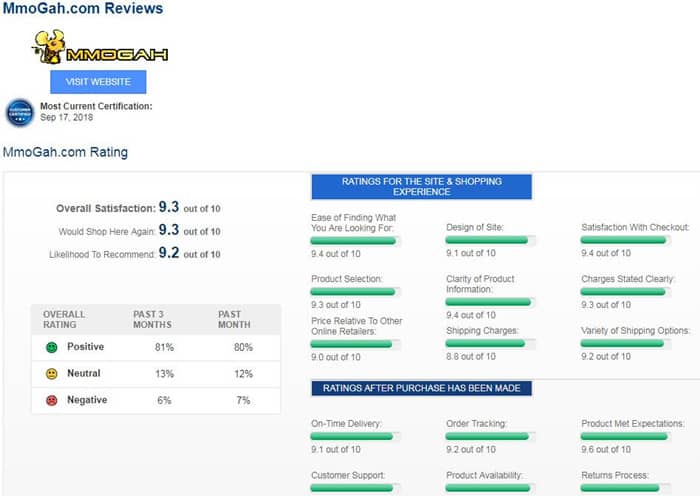Click the green Positive smiley face
This screenshot has width=700, height=496.
[x=52, y=347]
